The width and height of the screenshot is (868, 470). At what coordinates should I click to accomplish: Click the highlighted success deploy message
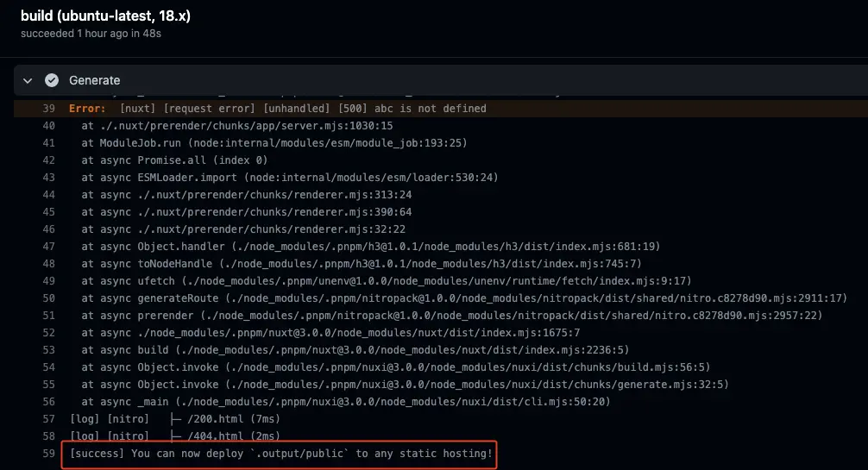click(x=281, y=454)
